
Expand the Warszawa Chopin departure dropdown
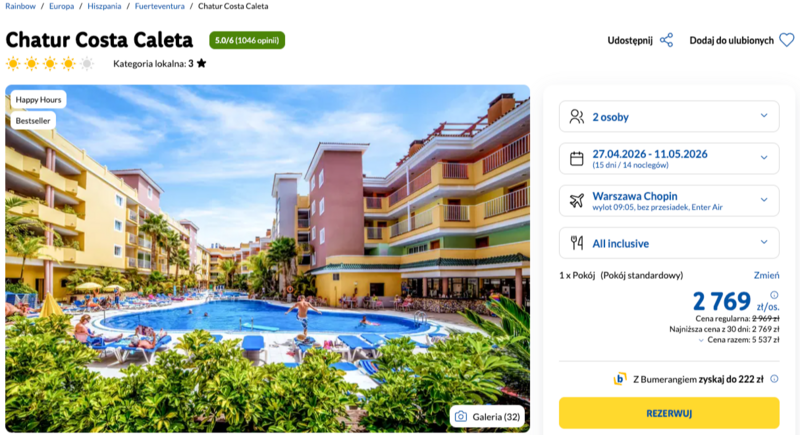[x=669, y=200]
